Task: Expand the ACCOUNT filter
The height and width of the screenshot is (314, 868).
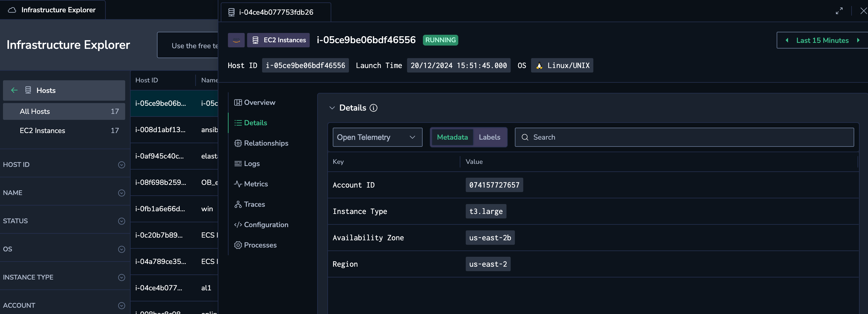Action: (x=122, y=306)
